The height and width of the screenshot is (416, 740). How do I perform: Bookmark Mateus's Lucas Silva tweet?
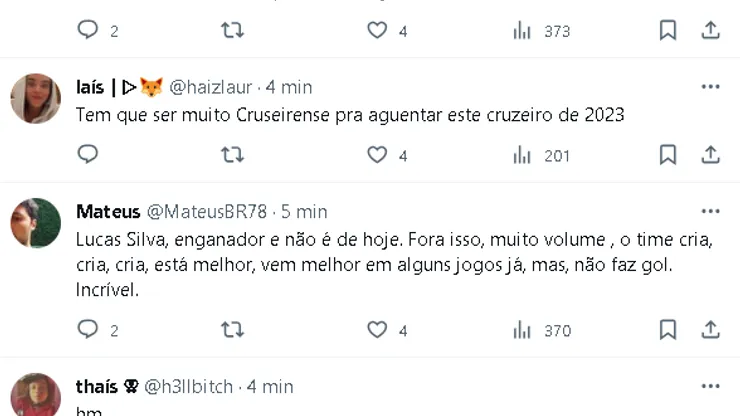pos(668,329)
